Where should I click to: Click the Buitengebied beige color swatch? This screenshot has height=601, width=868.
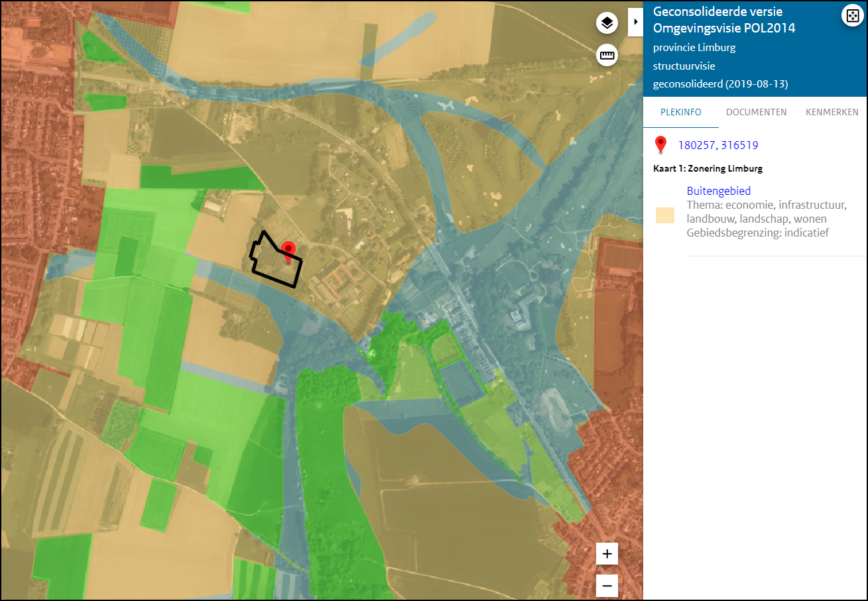(x=665, y=215)
